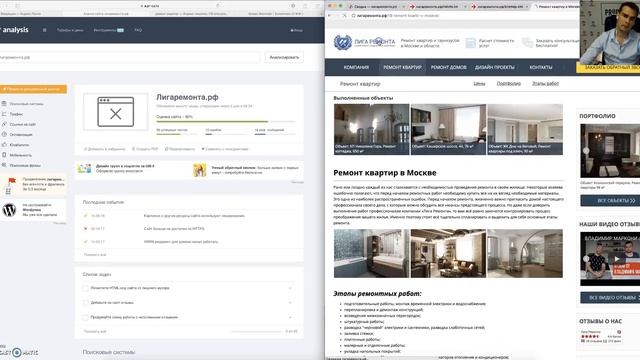Play the video review in sidebar
Viewport: 640px width, 360px height.
616,259
